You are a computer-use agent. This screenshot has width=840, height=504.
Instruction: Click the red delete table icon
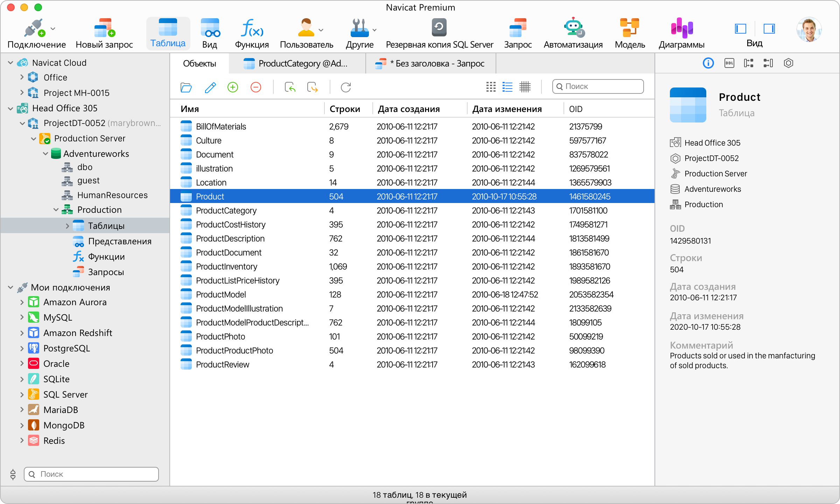pos(256,87)
